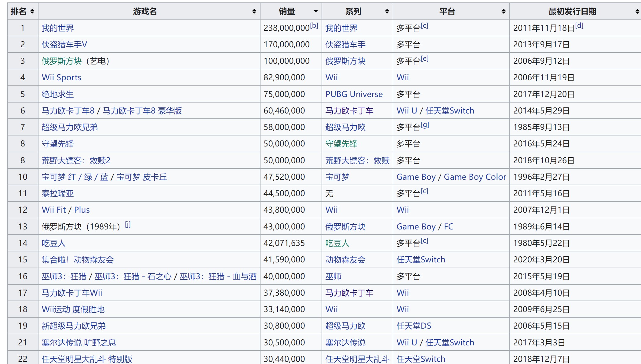Sort table by 系列 column arrows

pos(387,12)
